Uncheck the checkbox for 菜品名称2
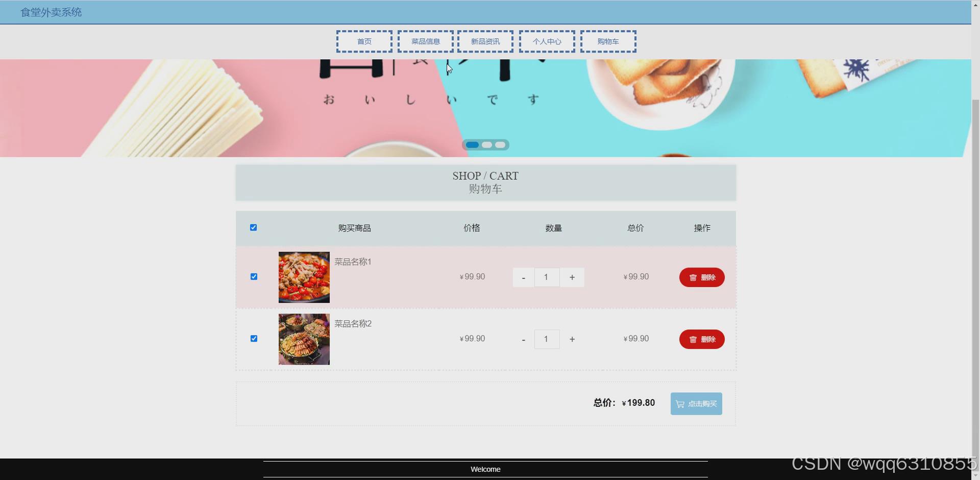 254,339
